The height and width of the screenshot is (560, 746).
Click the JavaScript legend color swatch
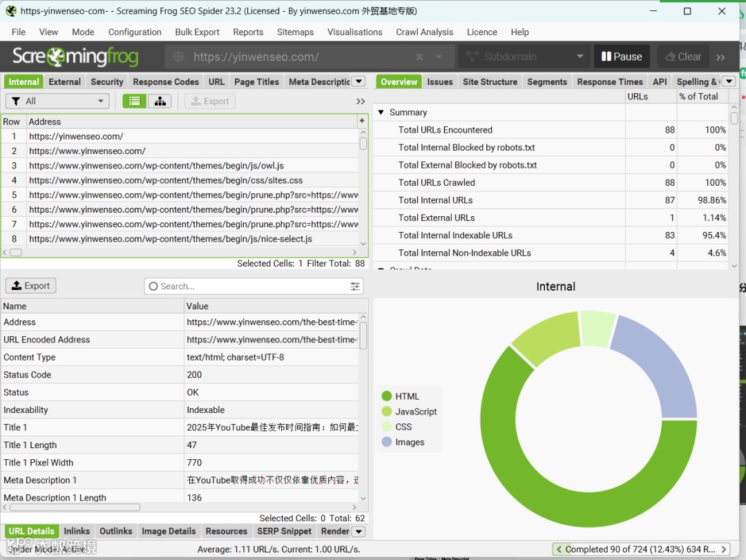386,411
